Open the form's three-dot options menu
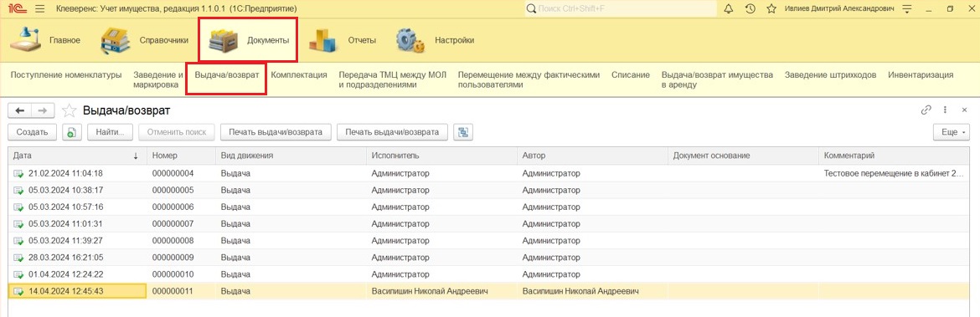 946,110
